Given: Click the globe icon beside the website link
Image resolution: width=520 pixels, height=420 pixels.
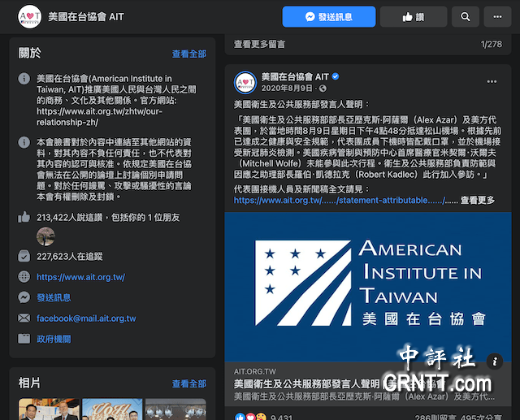Looking at the screenshot, I should pyautogui.click(x=24, y=277).
